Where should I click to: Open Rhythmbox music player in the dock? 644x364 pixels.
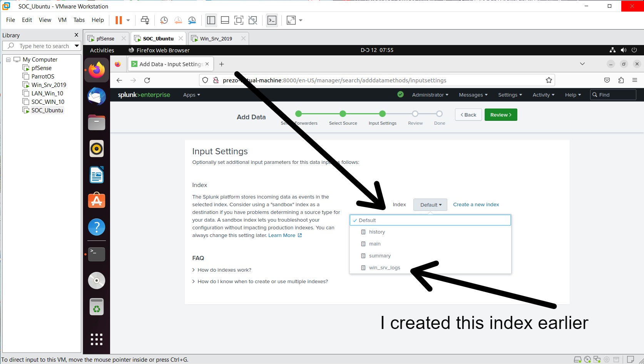tap(97, 149)
